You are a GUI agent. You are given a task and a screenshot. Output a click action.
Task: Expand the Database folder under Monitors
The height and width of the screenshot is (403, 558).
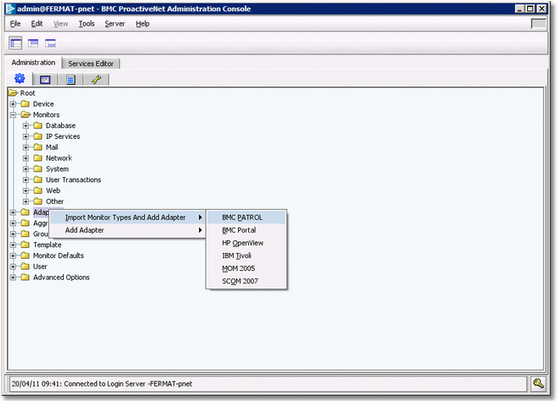26,126
